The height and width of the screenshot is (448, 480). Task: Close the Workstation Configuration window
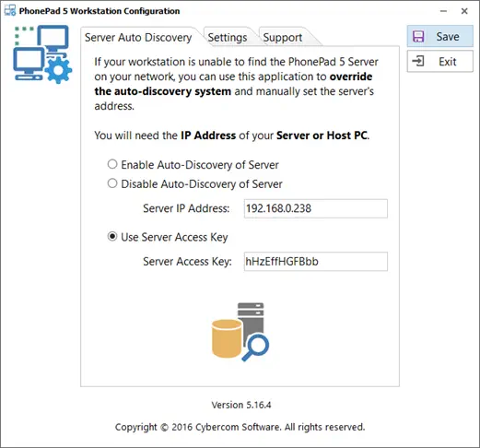click(x=464, y=11)
